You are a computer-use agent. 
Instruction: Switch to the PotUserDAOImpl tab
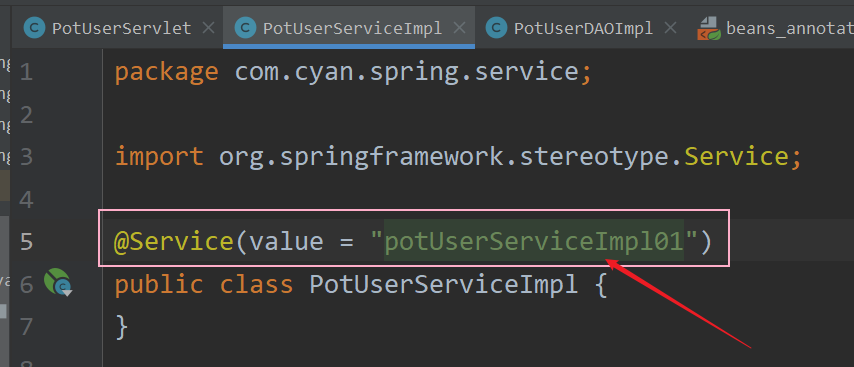point(583,28)
